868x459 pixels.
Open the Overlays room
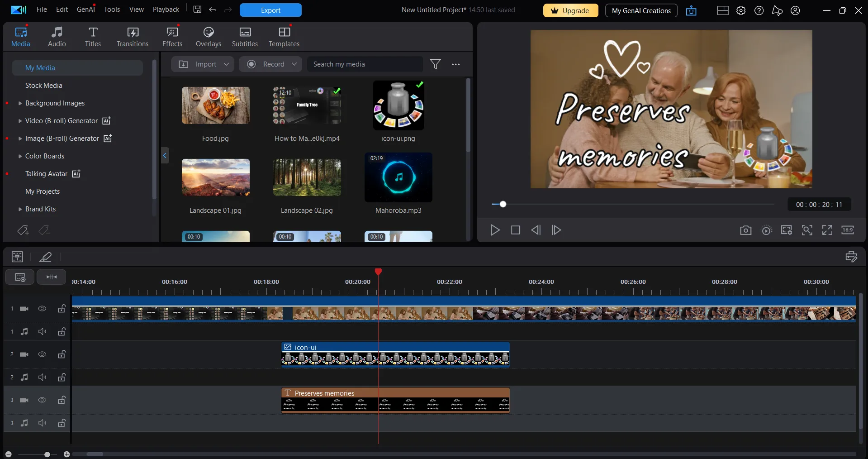click(x=208, y=37)
